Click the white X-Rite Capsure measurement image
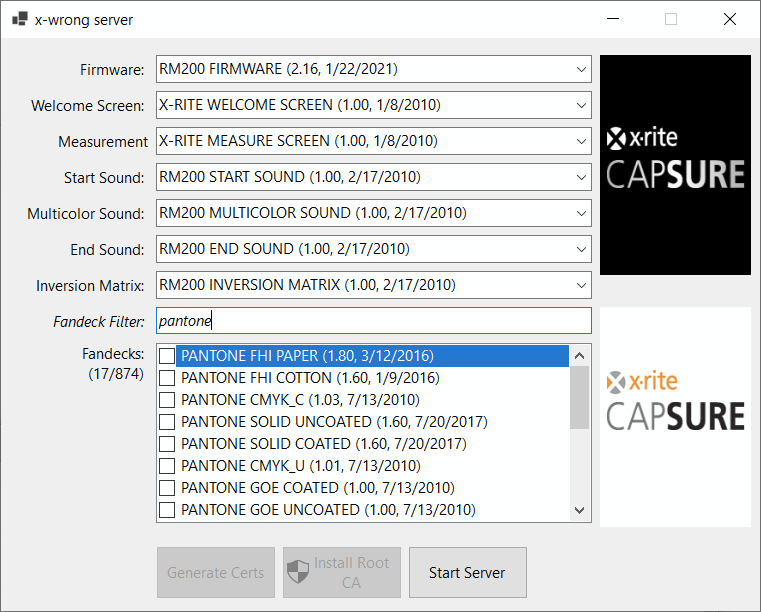The height and width of the screenshot is (612, 761). tap(675, 417)
